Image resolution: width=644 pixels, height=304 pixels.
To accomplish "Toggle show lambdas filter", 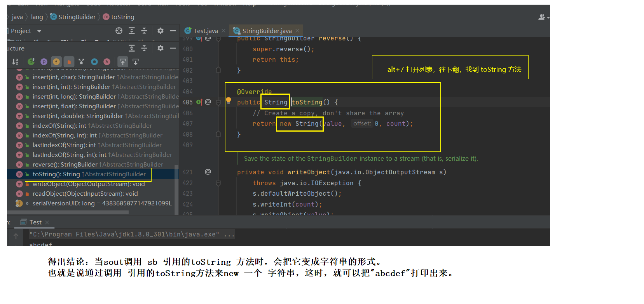I will [107, 62].
